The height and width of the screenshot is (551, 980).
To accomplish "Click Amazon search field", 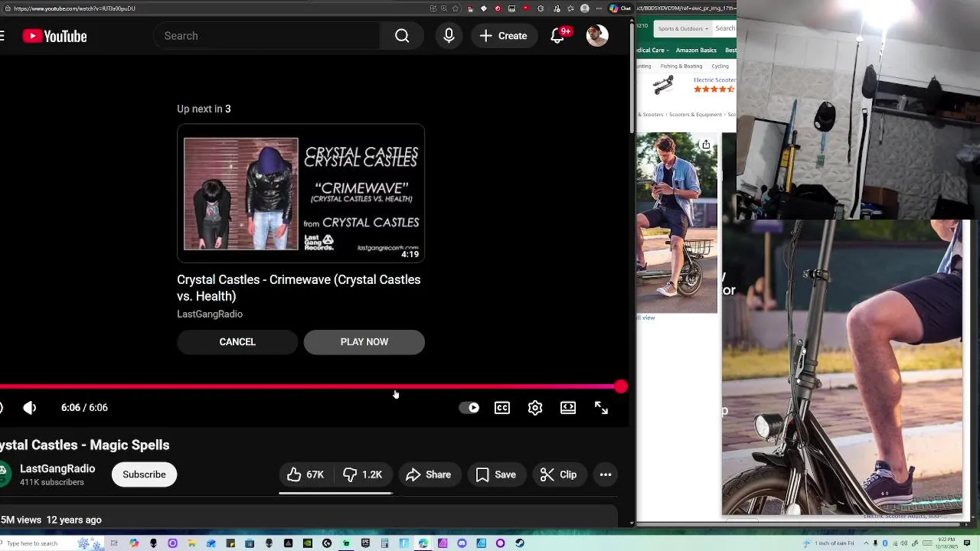I will 725,28.
